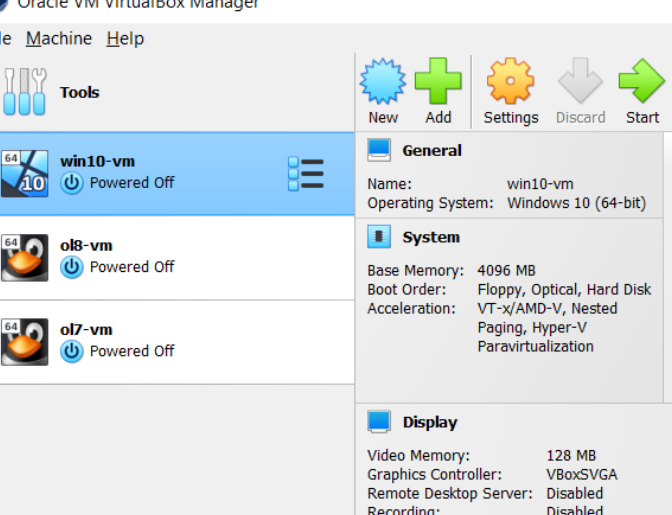Screen dimensions: 672x515
Task: Click the Base Memory: label
Action: click(415, 271)
